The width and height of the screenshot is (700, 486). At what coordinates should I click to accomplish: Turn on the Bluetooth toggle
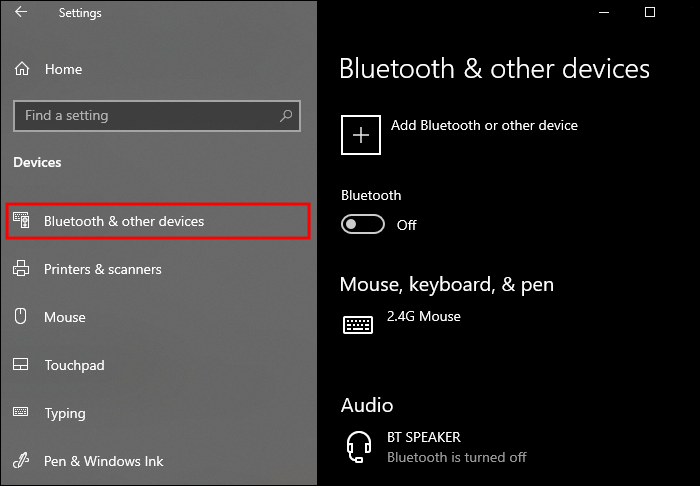[x=362, y=224]
